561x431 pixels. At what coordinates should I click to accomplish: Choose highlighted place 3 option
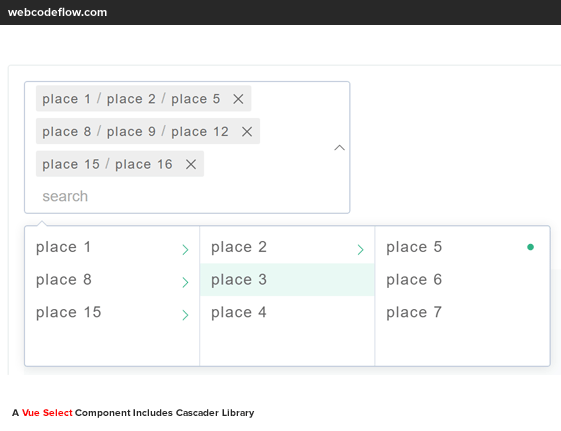(287, 280)
